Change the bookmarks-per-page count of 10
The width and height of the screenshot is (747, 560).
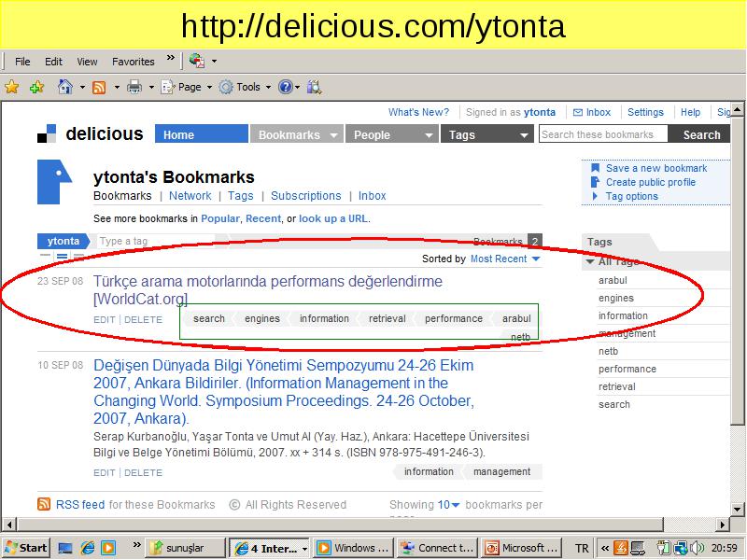click(448, 505)
